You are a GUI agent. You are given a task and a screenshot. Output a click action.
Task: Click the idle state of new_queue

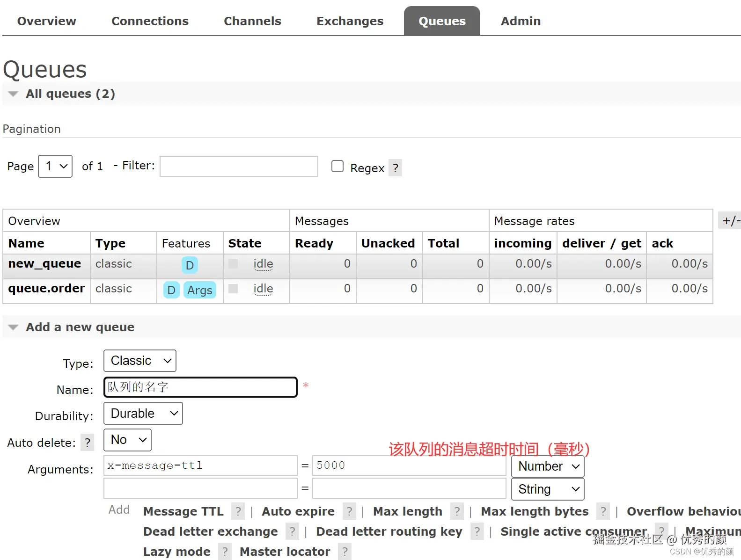263,264
